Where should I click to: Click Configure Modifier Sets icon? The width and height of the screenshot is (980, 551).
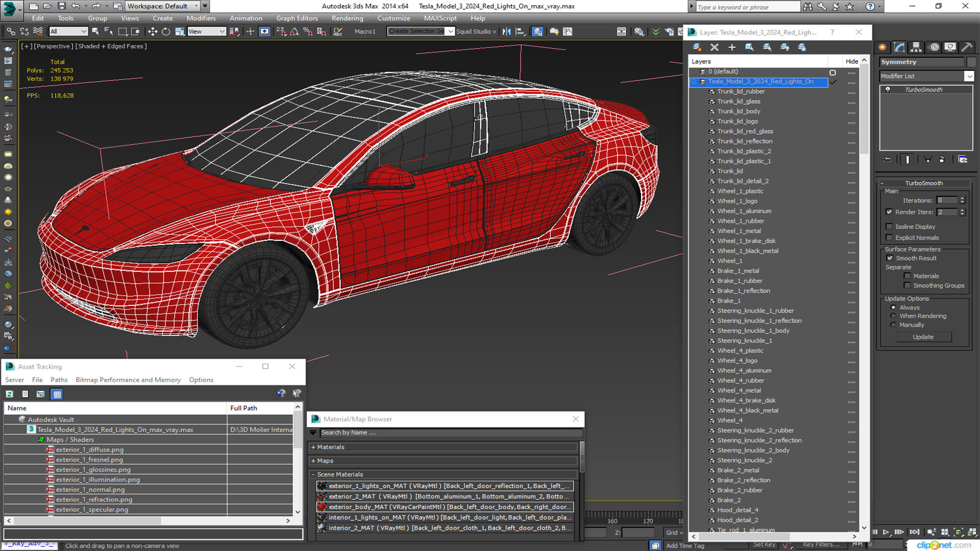963,159
